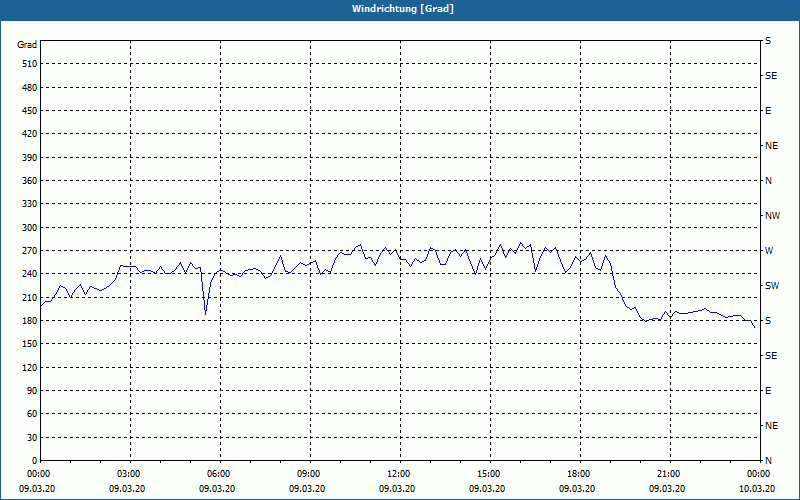Click the SW compass label on right axis

click(772, 286)
